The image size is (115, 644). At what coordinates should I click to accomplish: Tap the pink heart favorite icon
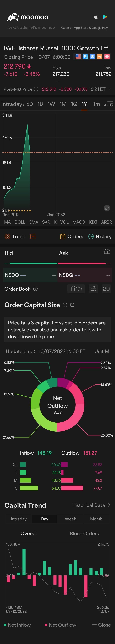(107, 57)
